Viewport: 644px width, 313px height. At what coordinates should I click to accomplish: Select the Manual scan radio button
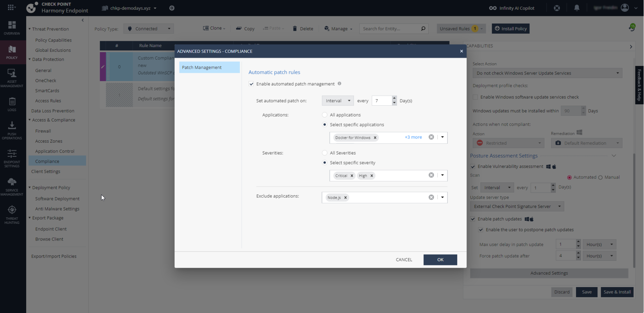click(600, 178)
